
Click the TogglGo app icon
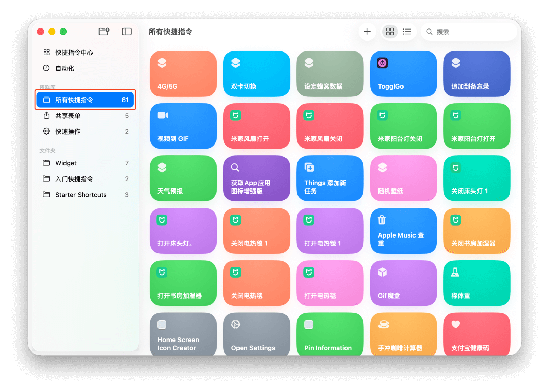point(382,63)
